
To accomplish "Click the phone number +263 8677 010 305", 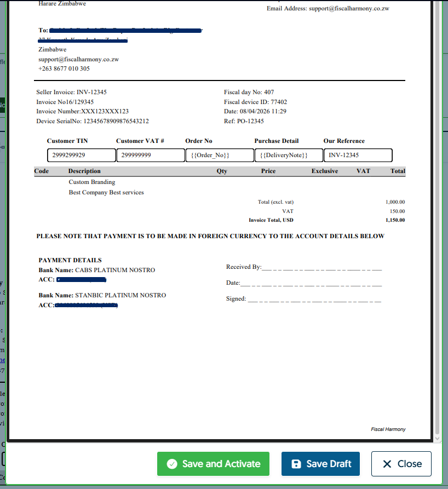I will point(64,69).
